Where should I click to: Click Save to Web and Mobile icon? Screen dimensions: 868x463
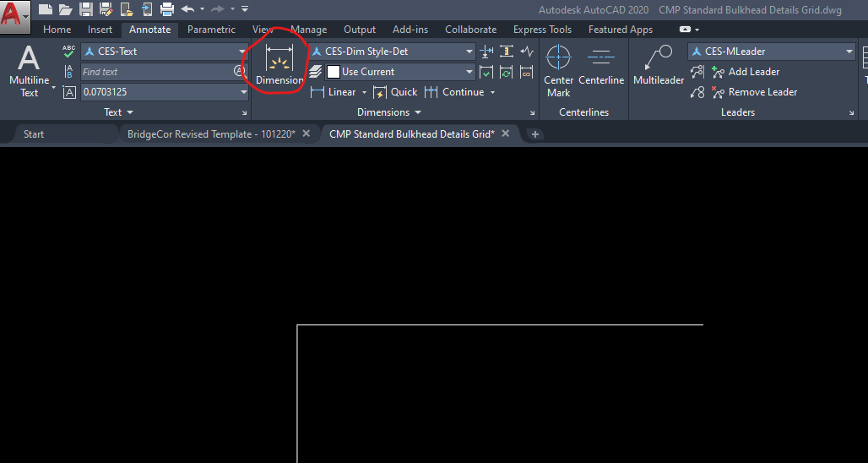[147, 8]
